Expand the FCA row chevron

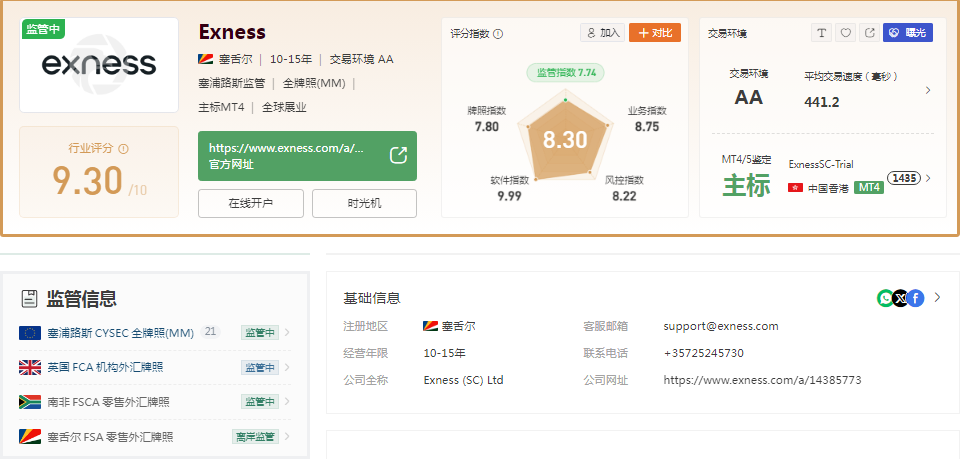tap(287, 368)
